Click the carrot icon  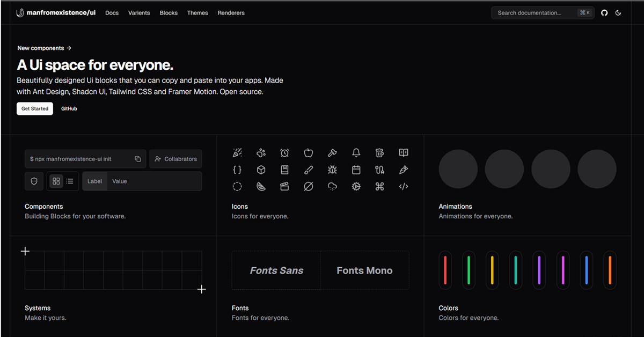(x=404, y=170)
